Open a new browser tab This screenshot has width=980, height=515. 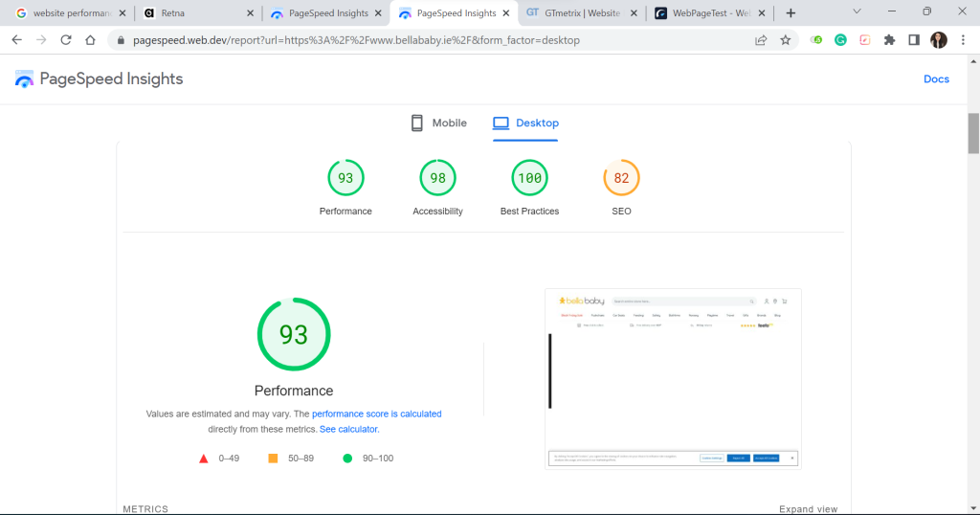click(791, 13)
